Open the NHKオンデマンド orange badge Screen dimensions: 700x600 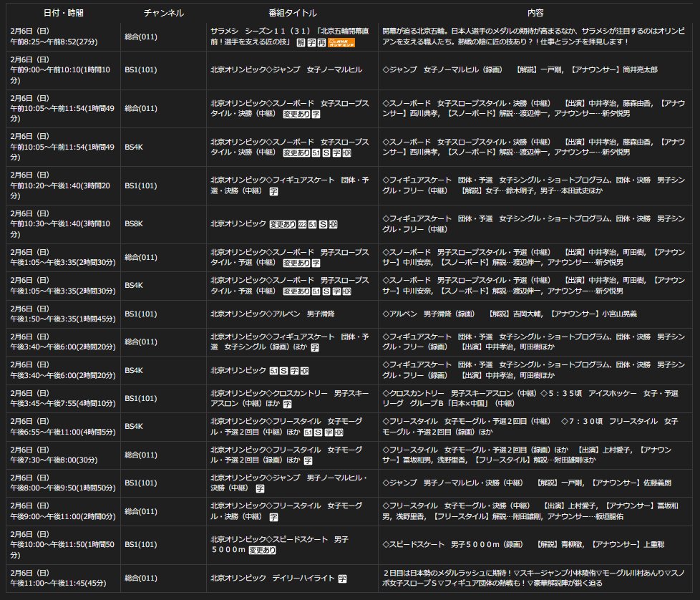click(341, 42)
